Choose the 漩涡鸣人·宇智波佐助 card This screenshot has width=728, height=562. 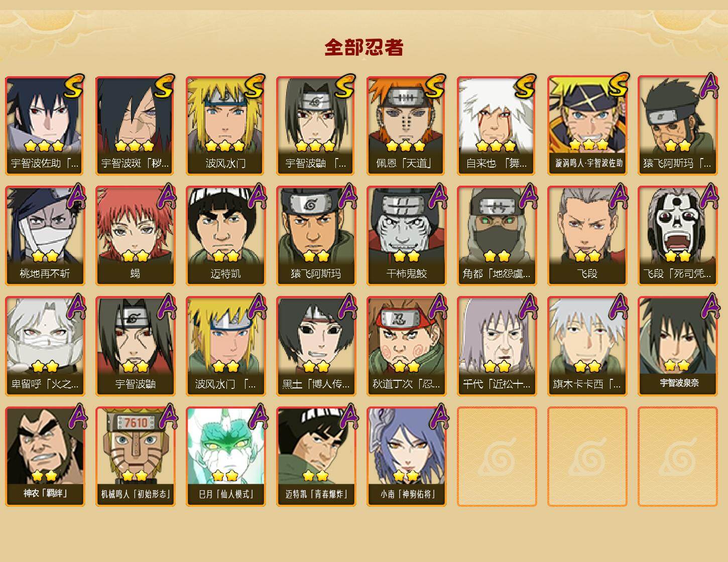pos(587,125)
